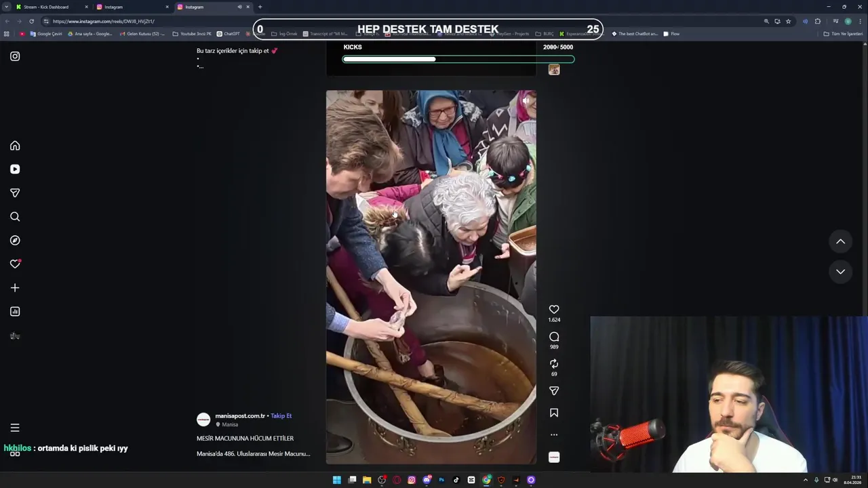The width and height of the screenshot is (868, 488).
Task: Open Windows Start button
Action: 337,480
